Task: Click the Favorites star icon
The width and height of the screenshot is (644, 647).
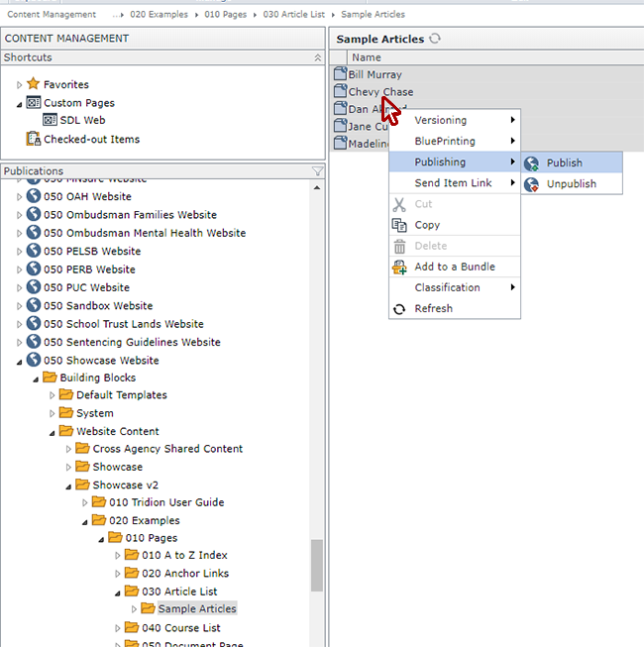Action: coord(33,85)
